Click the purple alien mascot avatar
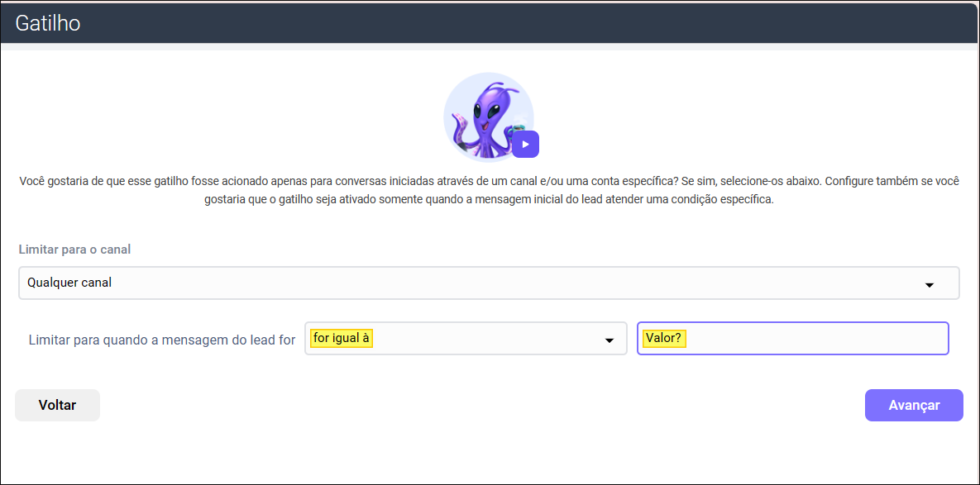980x485 pixels. [488, 116]
